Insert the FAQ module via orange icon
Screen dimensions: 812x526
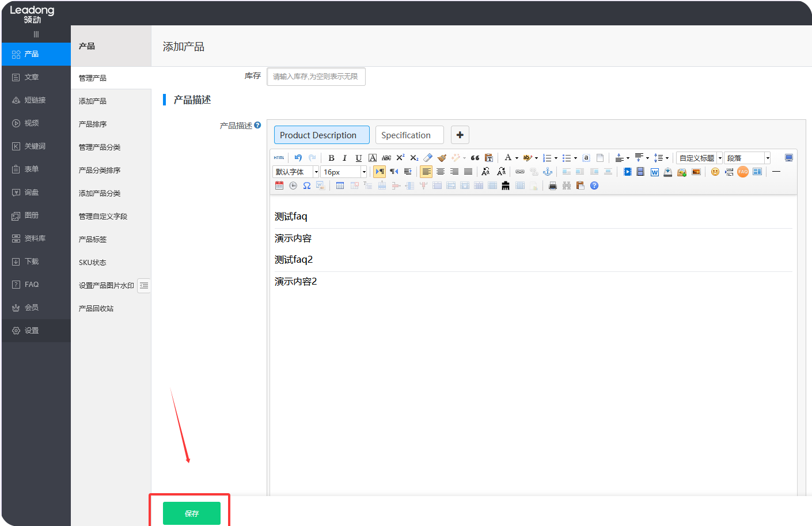tap(743, 172)
